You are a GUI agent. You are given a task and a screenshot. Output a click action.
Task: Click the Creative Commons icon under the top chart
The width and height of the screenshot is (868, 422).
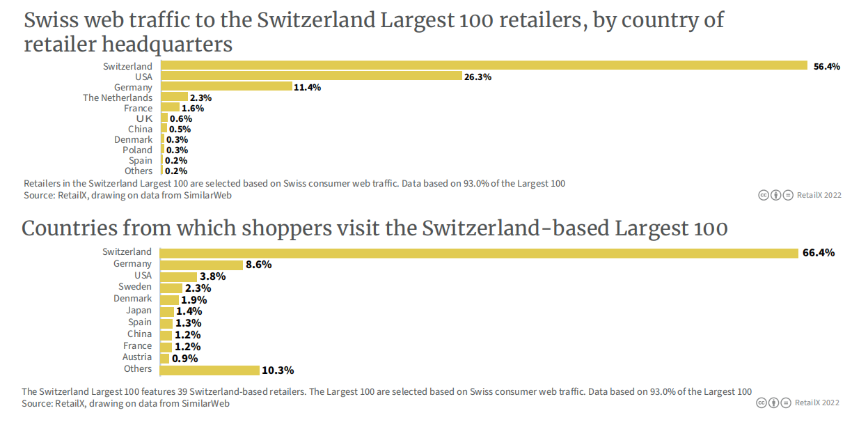(764, 195)
